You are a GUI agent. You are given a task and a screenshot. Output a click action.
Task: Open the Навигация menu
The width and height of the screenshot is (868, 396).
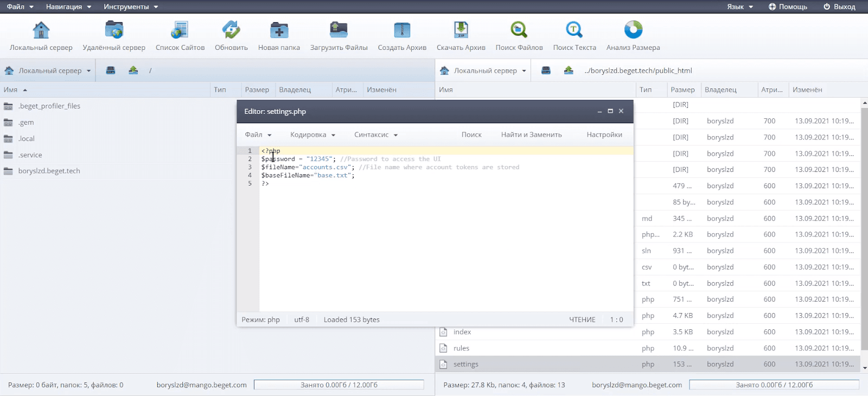[x=68, y=7]
